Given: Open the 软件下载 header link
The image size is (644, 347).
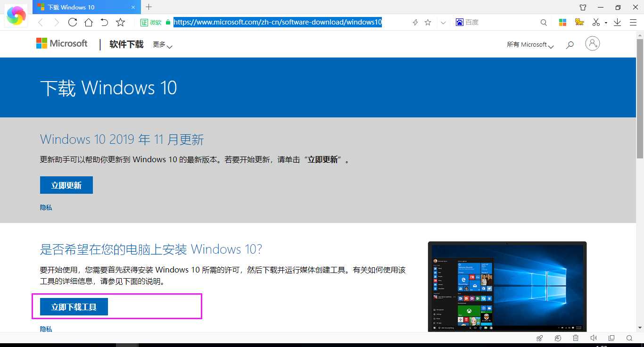Looking at the screenshot, I should pyautogui.click(x=126, y=44).
